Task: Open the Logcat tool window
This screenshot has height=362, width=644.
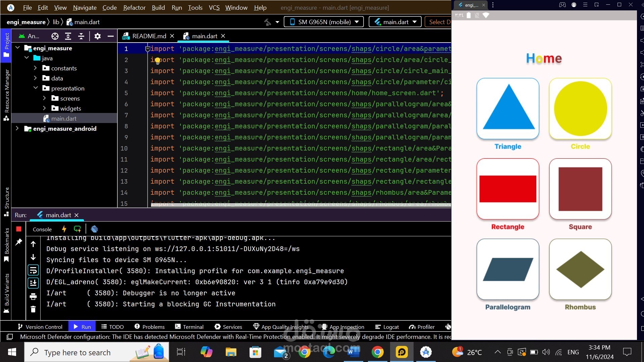Action: (x=387, y=327)
